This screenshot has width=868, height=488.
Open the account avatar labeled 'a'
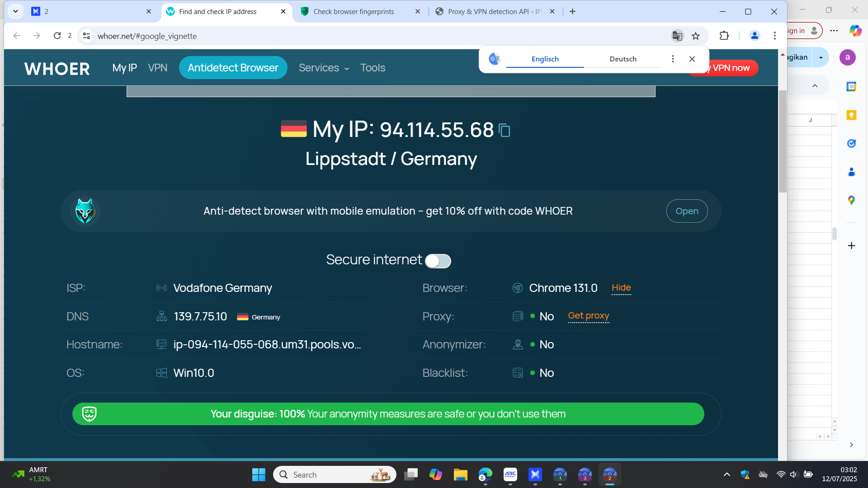(848, 57)
